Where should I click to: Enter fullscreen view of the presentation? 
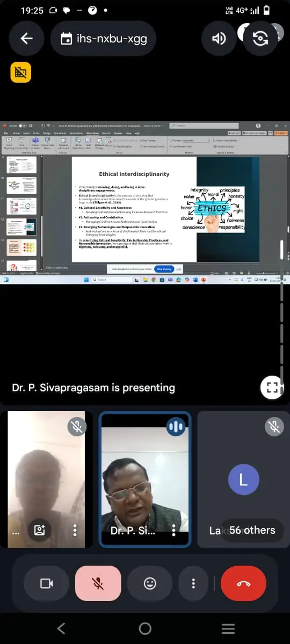coord(272,387)
